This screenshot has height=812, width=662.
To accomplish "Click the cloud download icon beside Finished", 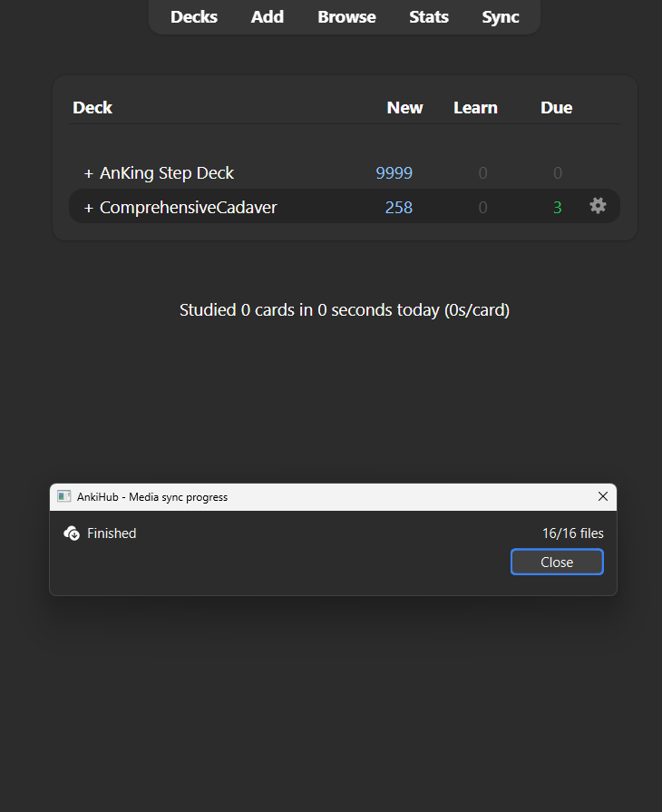I will 72,533.
